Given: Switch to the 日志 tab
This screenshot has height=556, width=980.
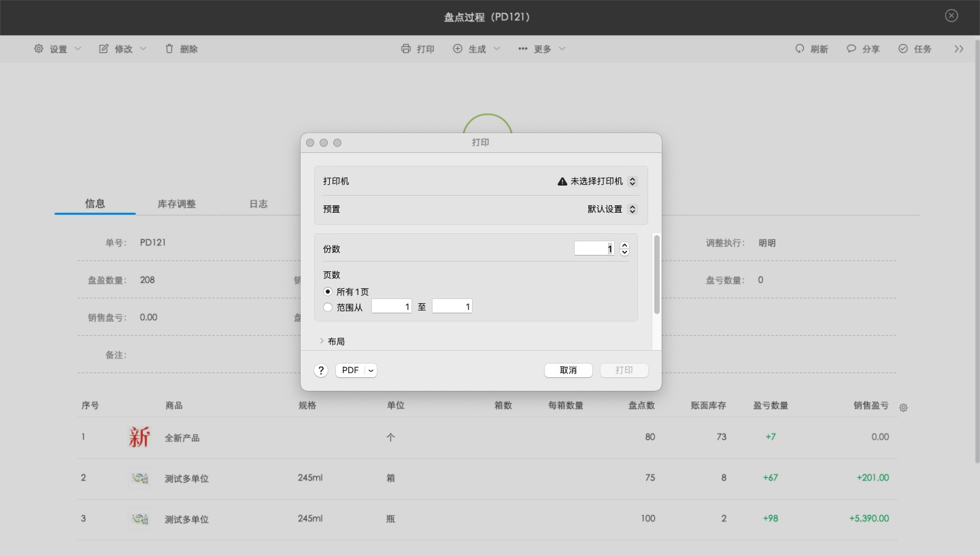Looking at the screenshot, I should click(258, 203).
